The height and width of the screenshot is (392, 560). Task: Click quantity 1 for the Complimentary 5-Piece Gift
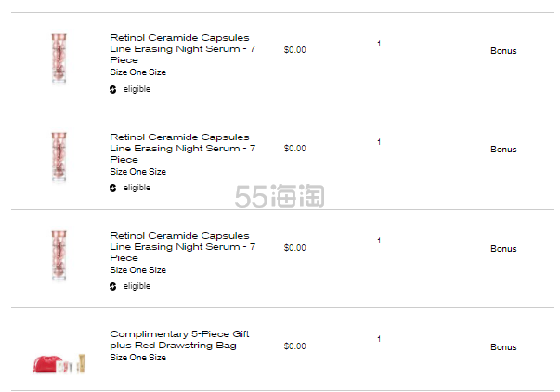tap(379, 339)
